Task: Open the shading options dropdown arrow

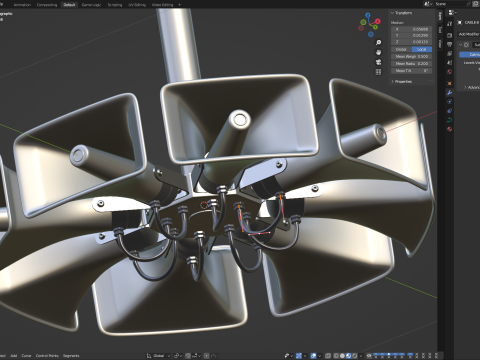Action: 361,356
